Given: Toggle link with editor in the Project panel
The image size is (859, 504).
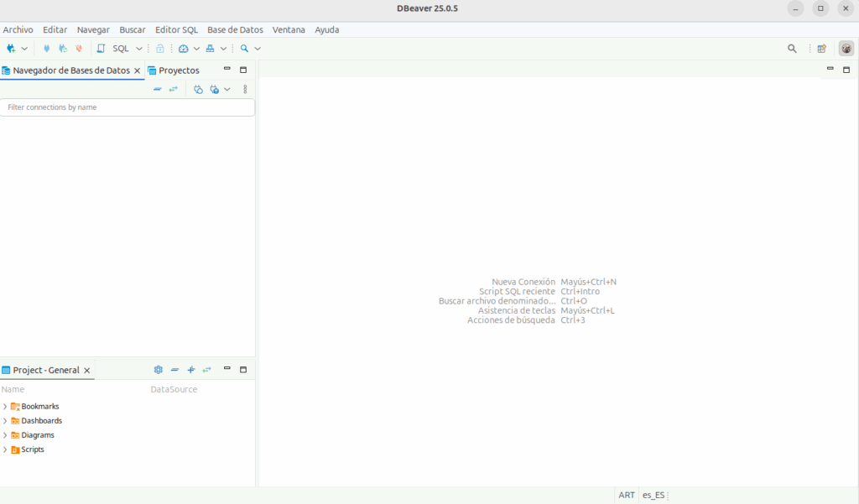Looking at the screenshot, I should [x=206, y=370].
